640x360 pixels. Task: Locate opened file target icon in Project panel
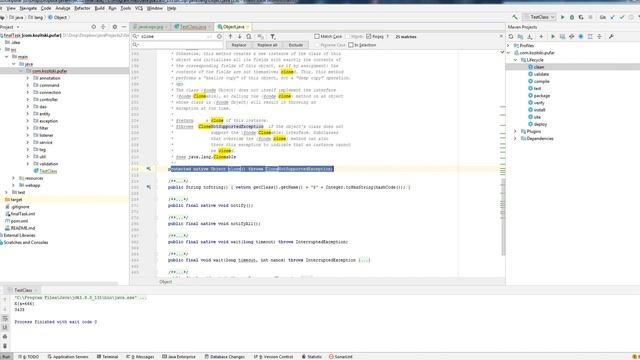click(93, 27)
